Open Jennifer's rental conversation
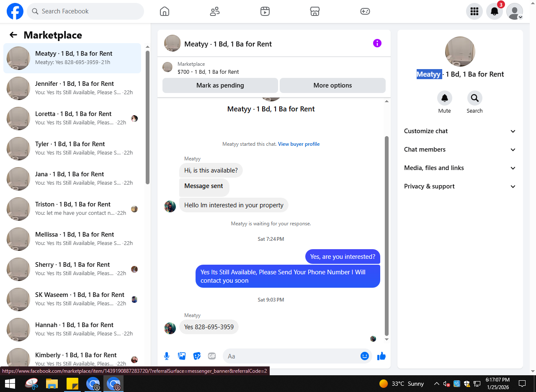 pos(72,88)
